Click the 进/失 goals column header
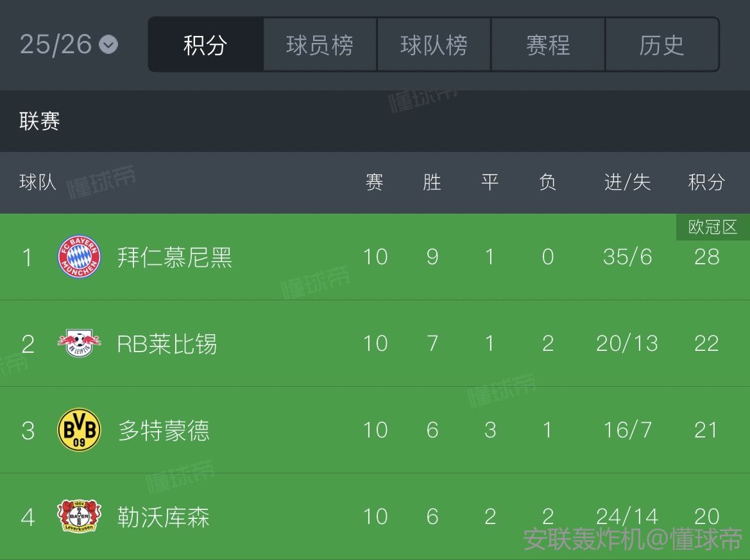The height and width of the screenshot is (560, 750). click(x=627, y=183)
